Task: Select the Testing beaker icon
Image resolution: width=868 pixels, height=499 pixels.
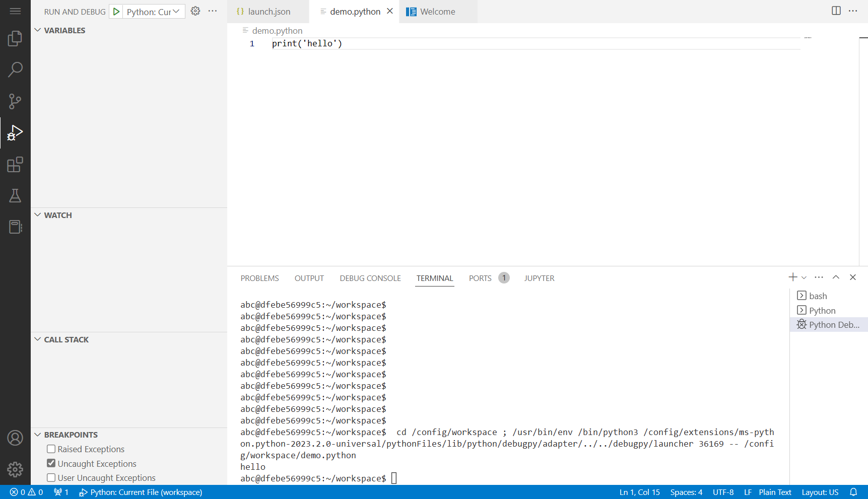Action: (x=15, y=195)
